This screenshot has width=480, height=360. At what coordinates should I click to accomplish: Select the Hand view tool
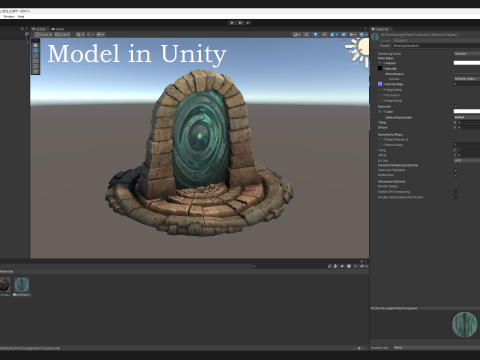35,45
